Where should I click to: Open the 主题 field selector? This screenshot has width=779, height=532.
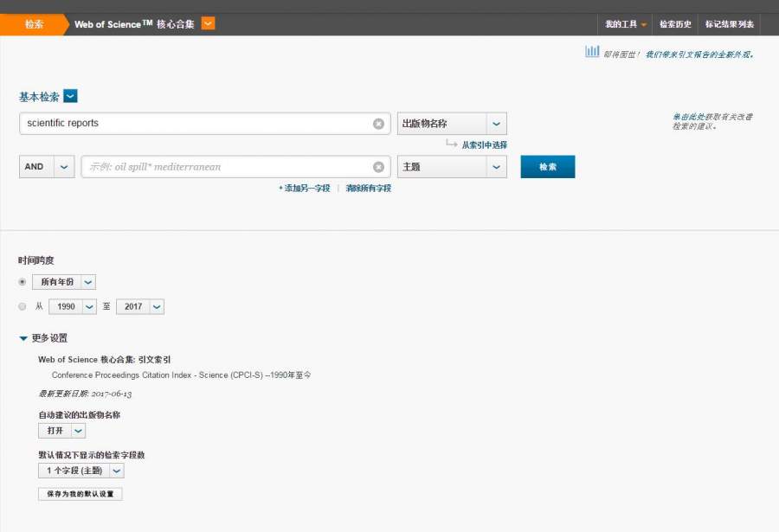pyautogui.click(x=452, y=167)
